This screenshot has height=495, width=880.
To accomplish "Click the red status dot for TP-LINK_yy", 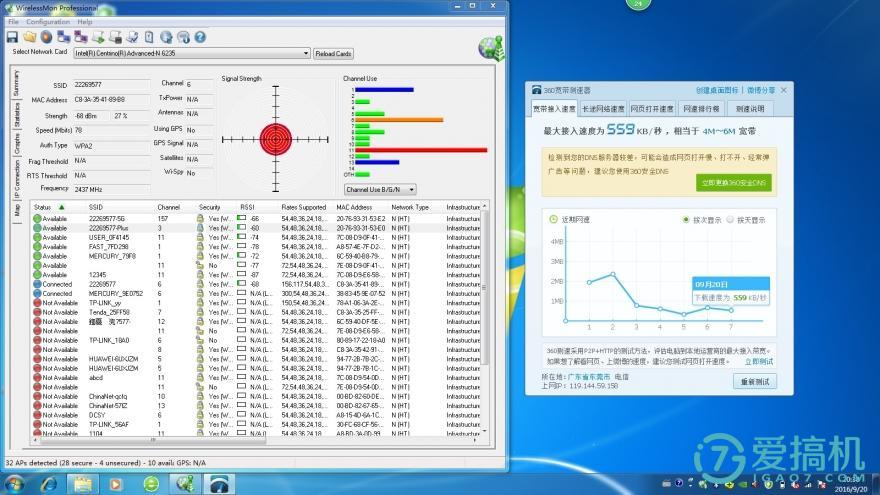I will (37, 302).
